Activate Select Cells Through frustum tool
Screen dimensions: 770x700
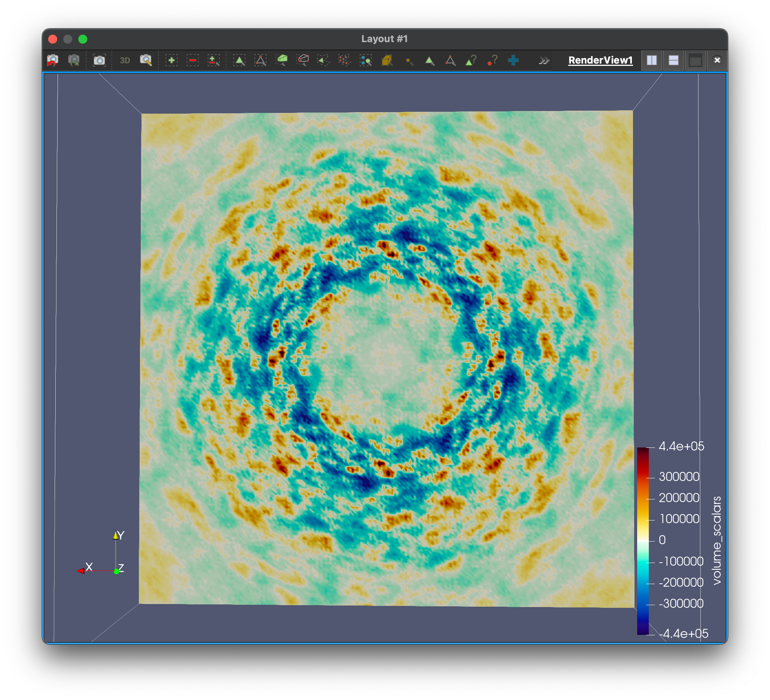(x=282, y=60)
